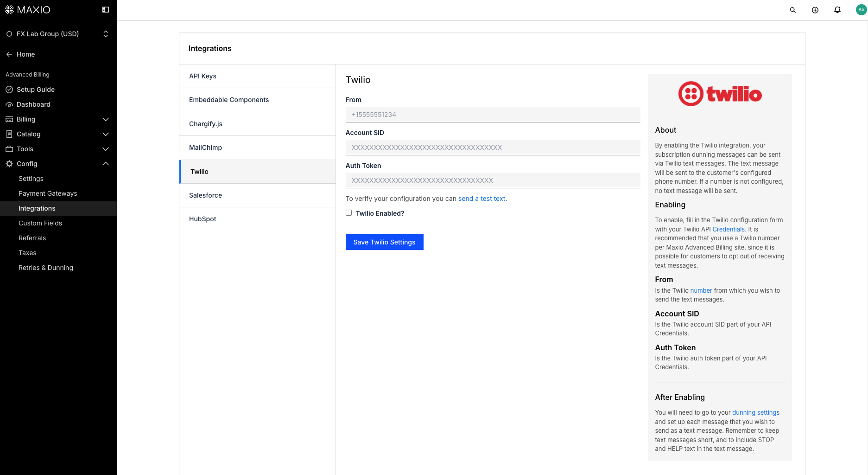Viewport: 868px width, 475px height.
Task: Select the Twilio integration tab
Action: tap(258, 172)
